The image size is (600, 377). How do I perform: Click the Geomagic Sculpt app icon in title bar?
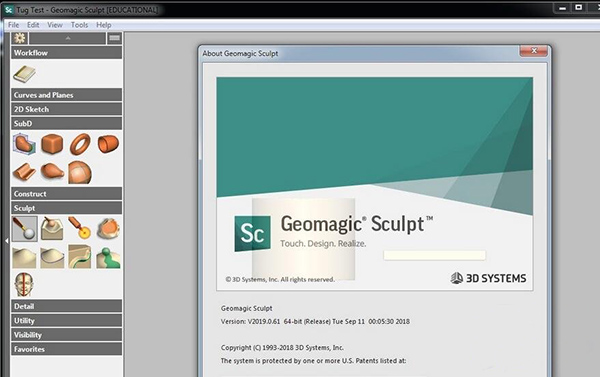point(8,10)
